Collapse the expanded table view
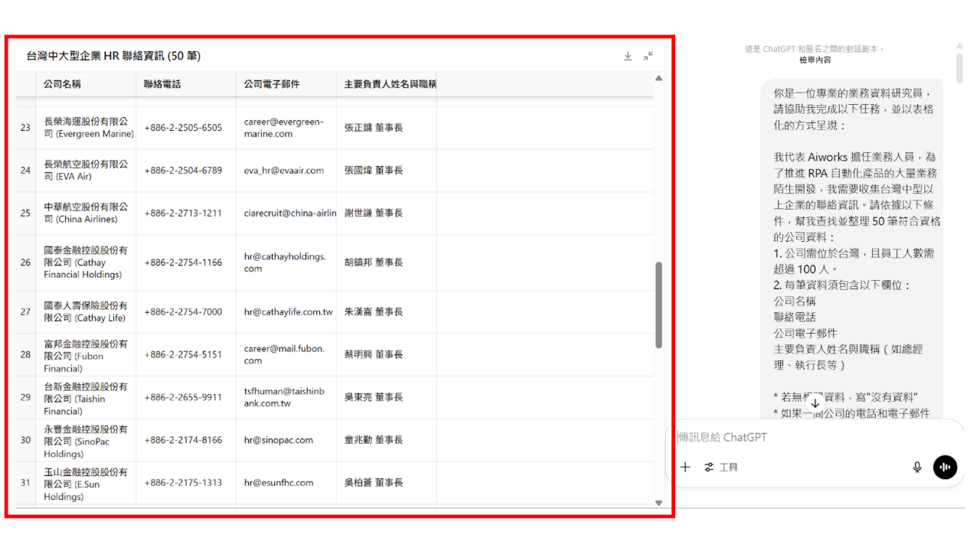The height and width of the screenshot is (551, 980). (648, 56)
